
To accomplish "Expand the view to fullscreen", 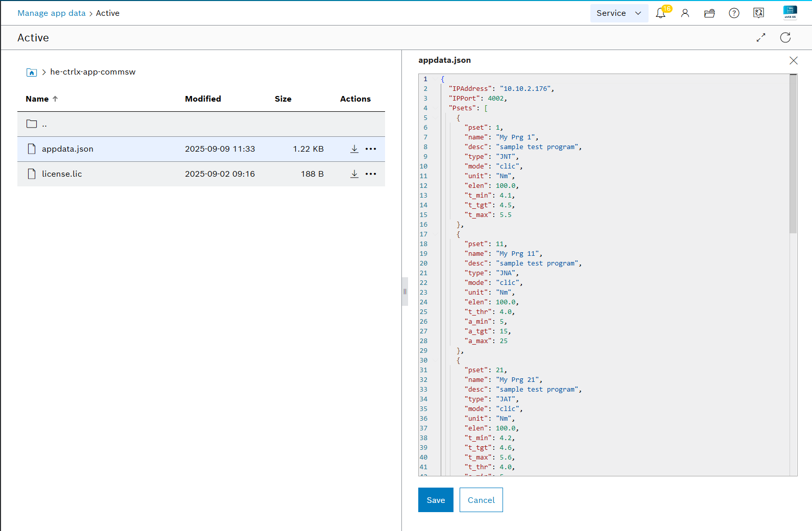I will (x=761, y=38).
